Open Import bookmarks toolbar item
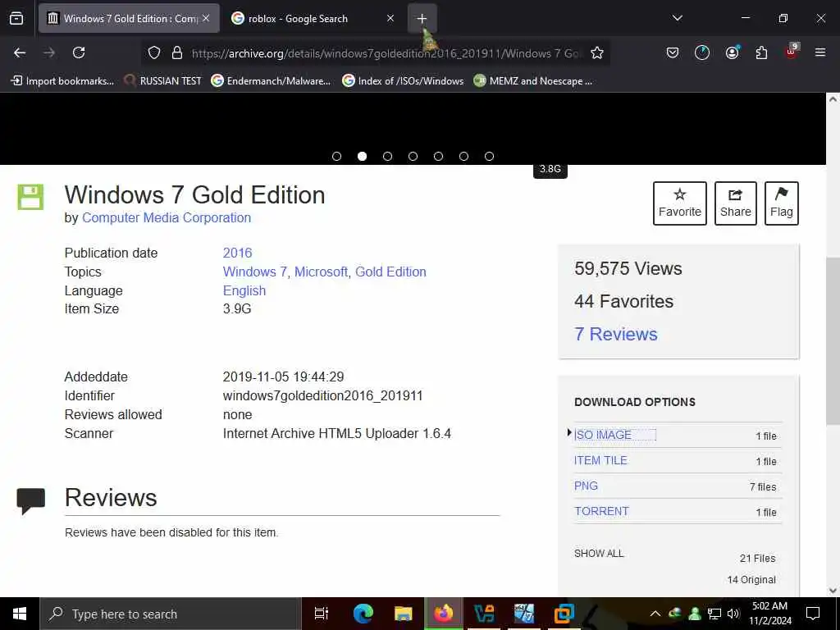This screenshot has height=630, width=840. tap(62, 81)
